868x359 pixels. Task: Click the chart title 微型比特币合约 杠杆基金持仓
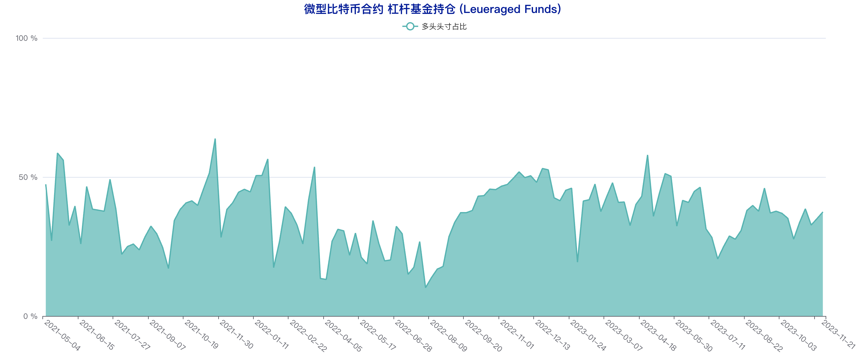click(432, 9)
